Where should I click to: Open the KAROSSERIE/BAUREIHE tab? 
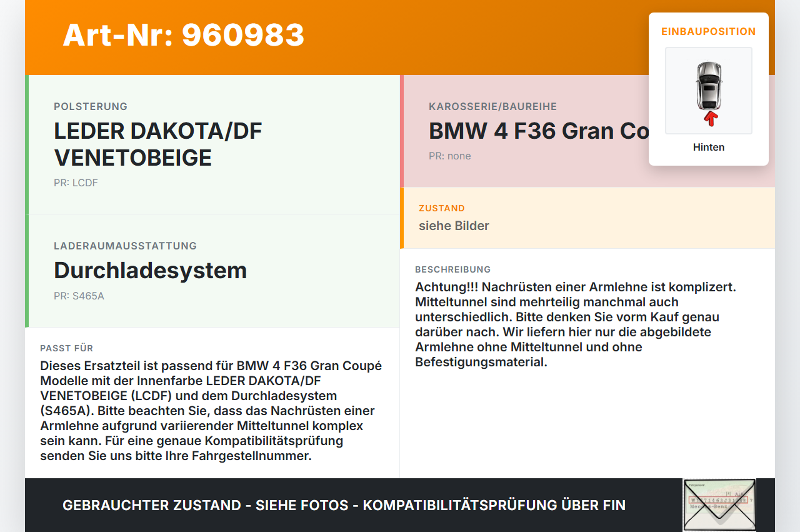coord(492,106)
